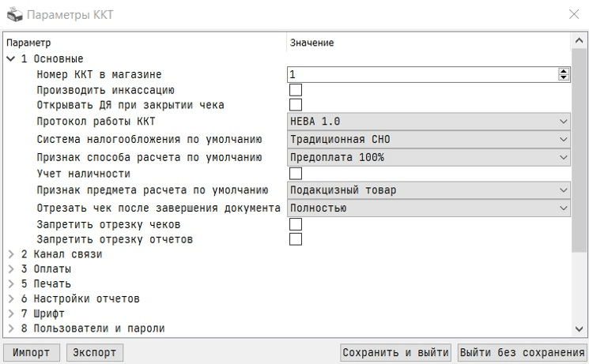Expand the «3 Оплаты» section
Screen dimensions: 589x364
(11, 269)
